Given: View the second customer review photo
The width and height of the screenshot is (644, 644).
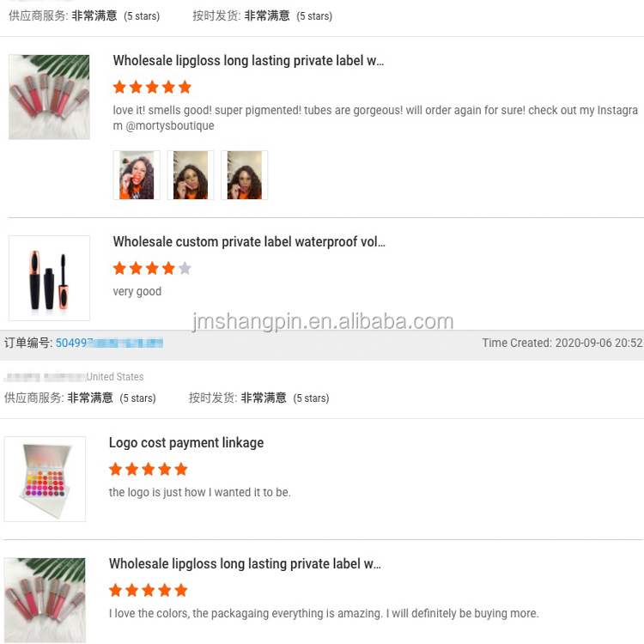Looking at the screenshot, I should (x=191, y=175).
